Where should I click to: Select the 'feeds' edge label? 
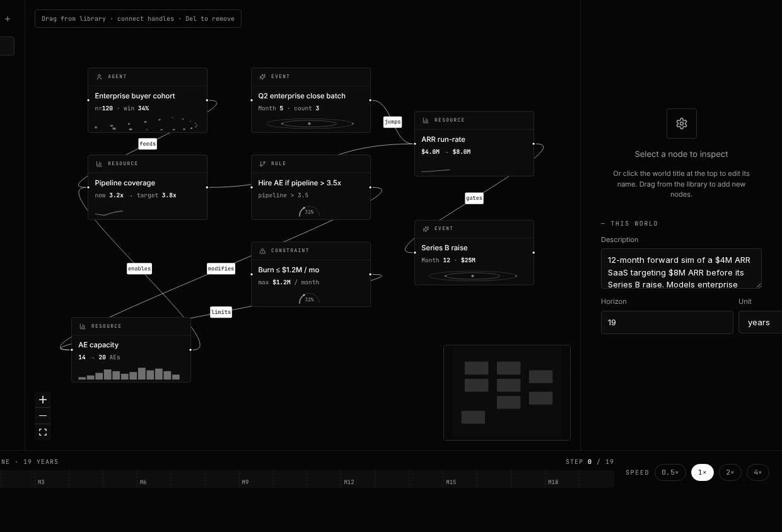148,144
